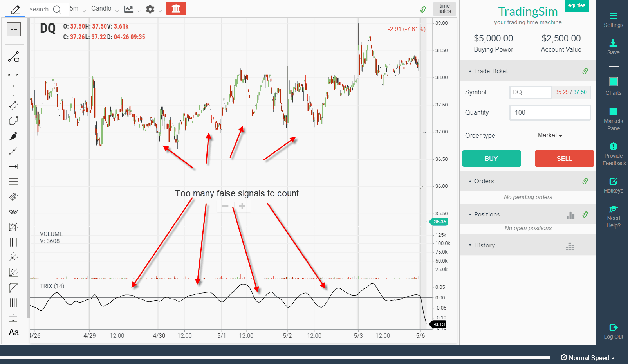Select the Brush drawing tool
This screenshot has width=628, height=364.
coord(14,136)
